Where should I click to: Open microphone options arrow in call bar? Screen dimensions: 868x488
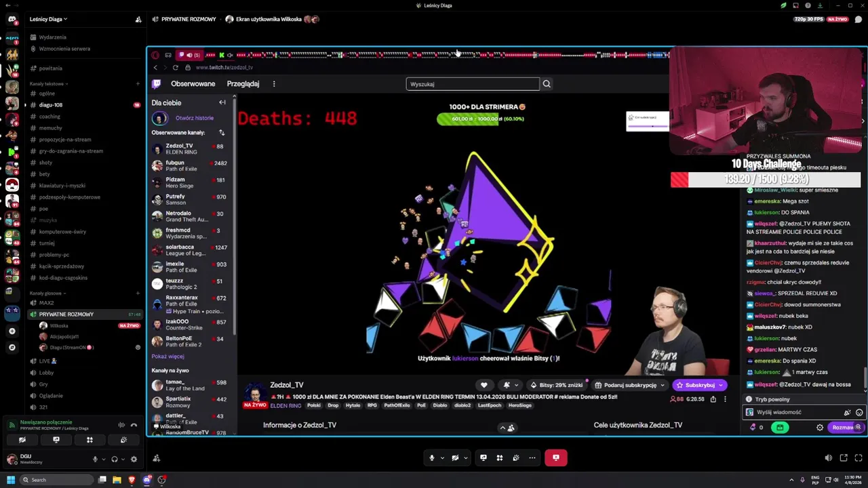(x=442, y=457)
